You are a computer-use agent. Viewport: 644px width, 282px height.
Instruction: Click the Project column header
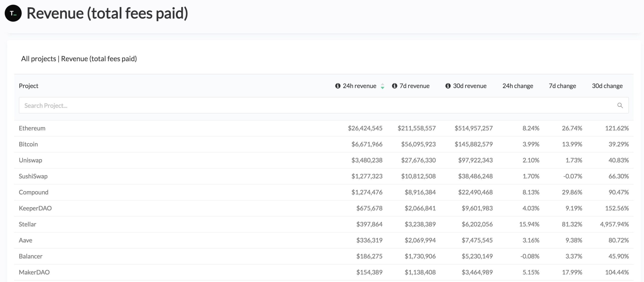pos(28,86)
